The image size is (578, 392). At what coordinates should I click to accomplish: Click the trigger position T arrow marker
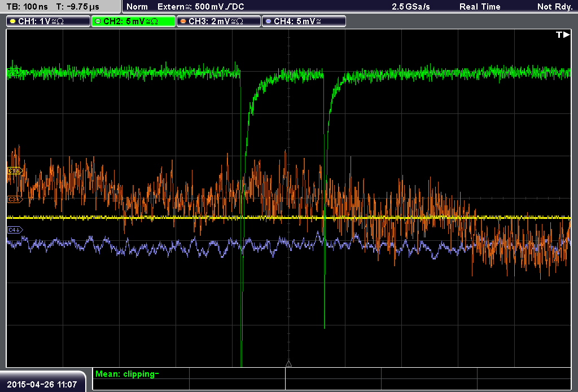pos(563,34)
